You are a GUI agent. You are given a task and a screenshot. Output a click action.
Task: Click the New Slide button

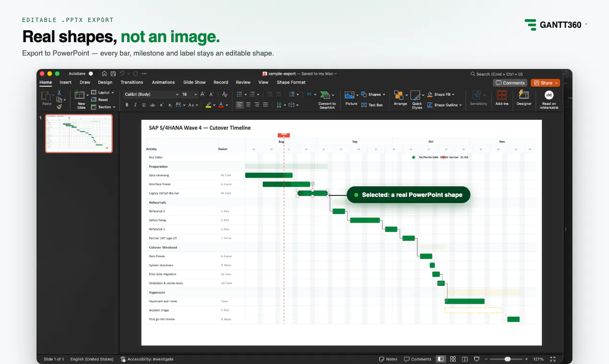click(81, 100)
